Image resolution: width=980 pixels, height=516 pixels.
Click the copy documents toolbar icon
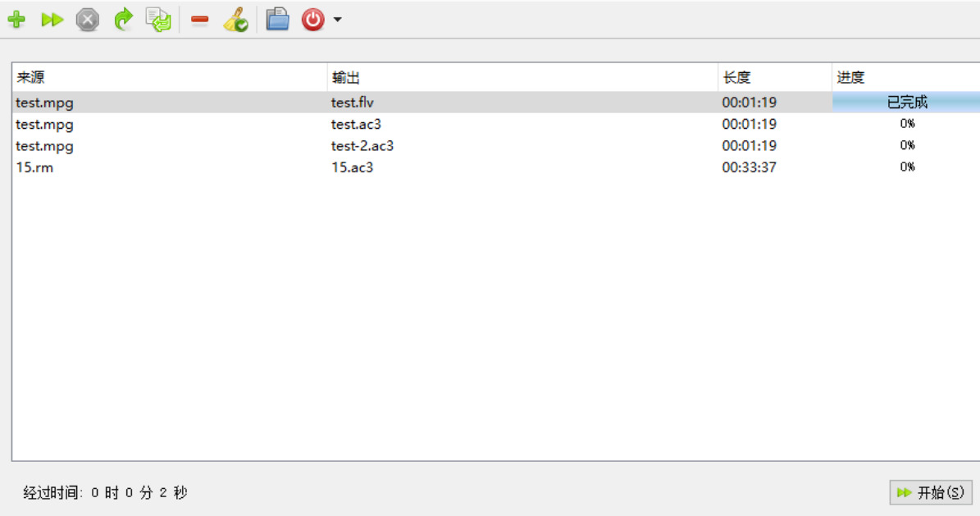point(159,20)
